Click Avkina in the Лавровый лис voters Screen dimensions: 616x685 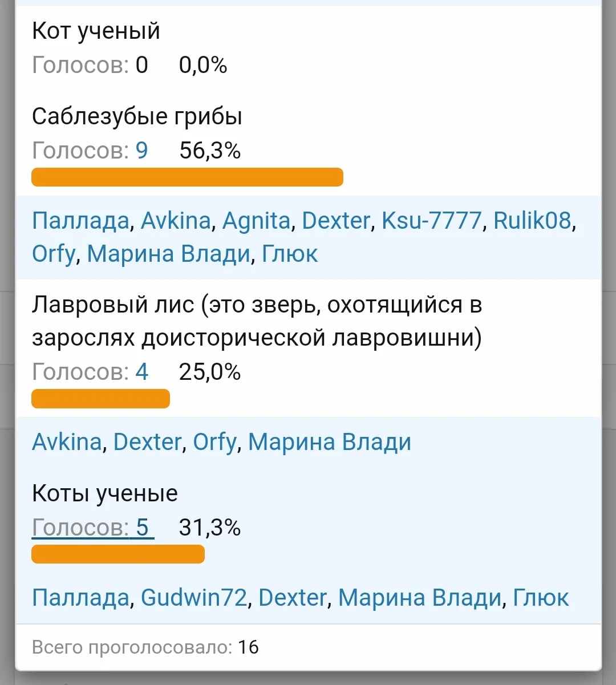tap(67, 442)
